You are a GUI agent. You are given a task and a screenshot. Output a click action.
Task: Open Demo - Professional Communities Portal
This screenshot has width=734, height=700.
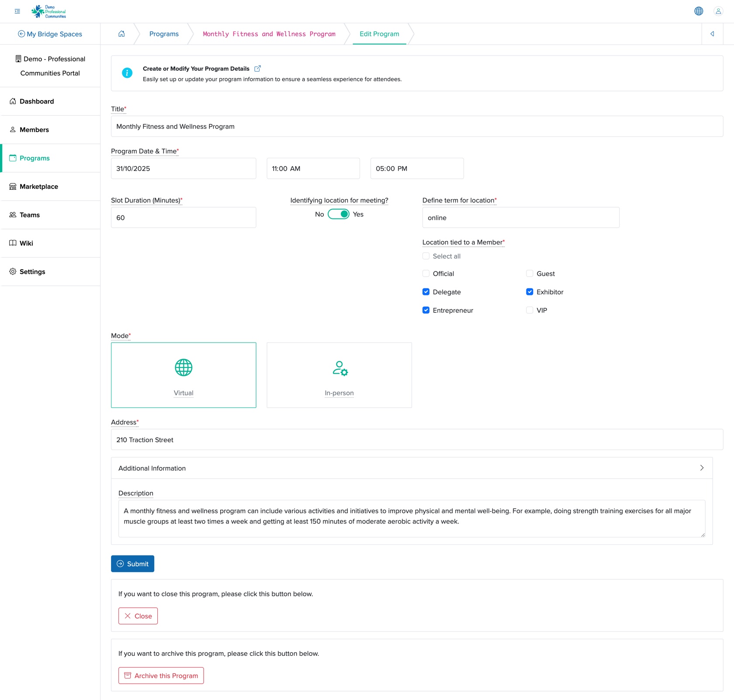pos(50,66)
